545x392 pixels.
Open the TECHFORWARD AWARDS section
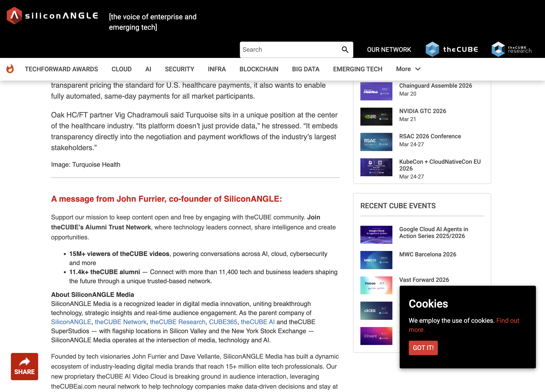(61, 69)
